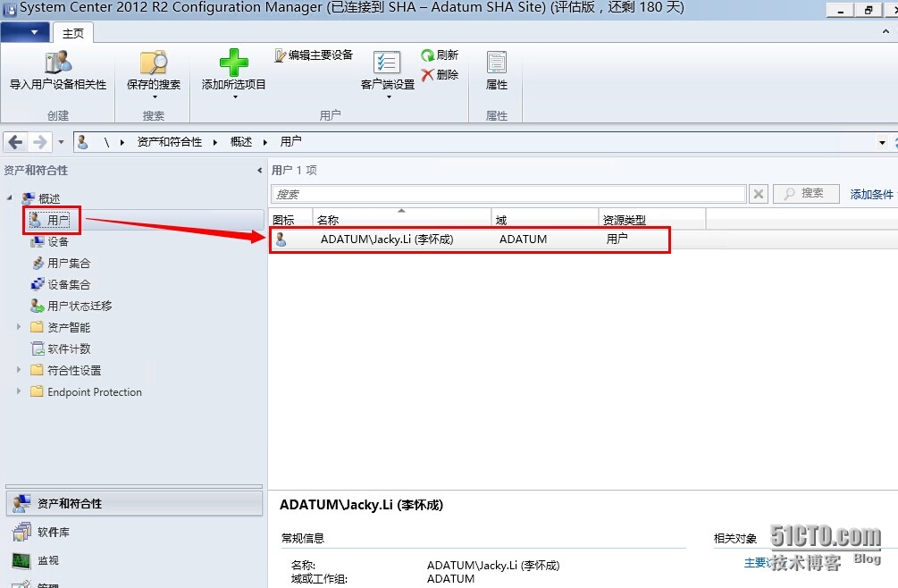Click the 搜索 (Search) button

[x=806, y=194]
